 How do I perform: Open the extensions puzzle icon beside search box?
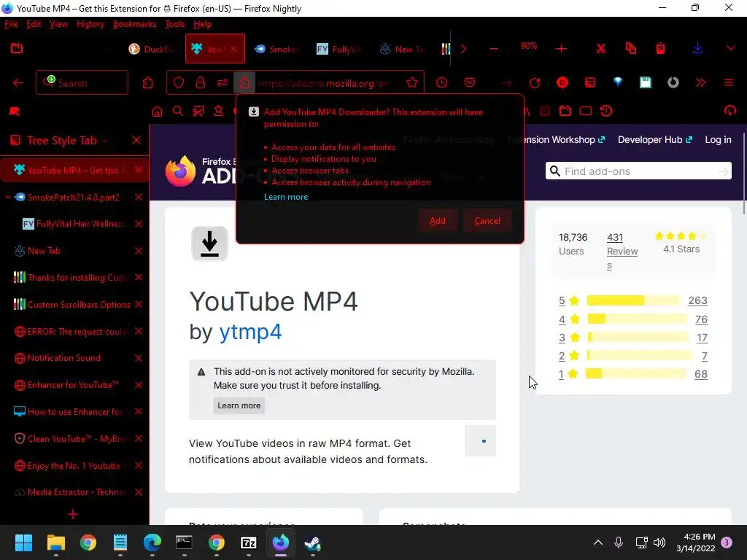tap(147, 83)
